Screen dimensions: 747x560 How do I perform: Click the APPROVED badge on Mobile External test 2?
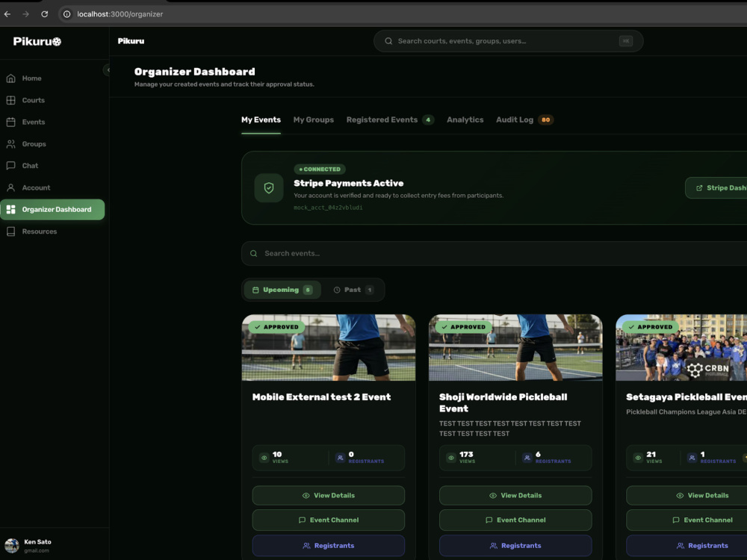[x=277, y=327]
